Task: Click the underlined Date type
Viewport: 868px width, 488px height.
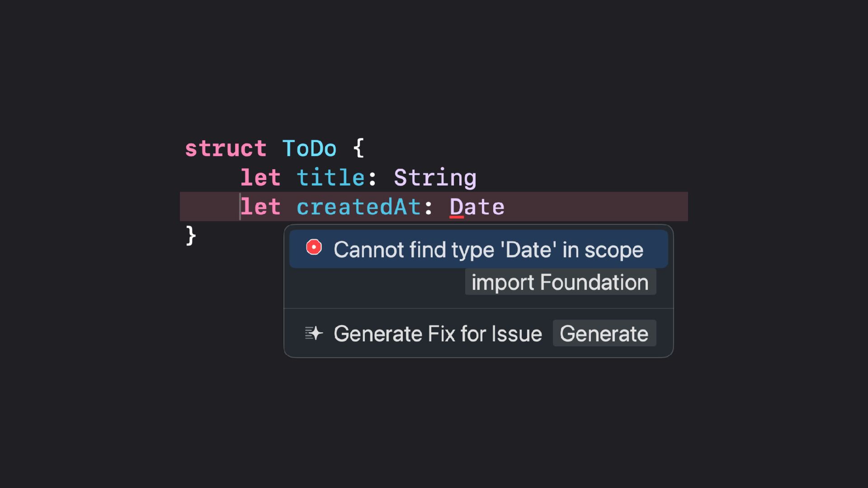Action: (x=477, y=207)
